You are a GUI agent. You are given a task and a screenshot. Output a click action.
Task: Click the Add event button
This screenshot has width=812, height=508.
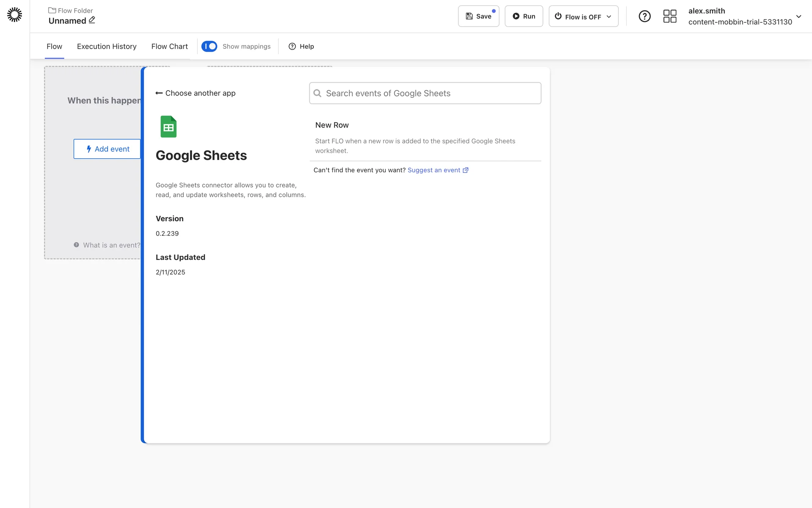(107, 149)
